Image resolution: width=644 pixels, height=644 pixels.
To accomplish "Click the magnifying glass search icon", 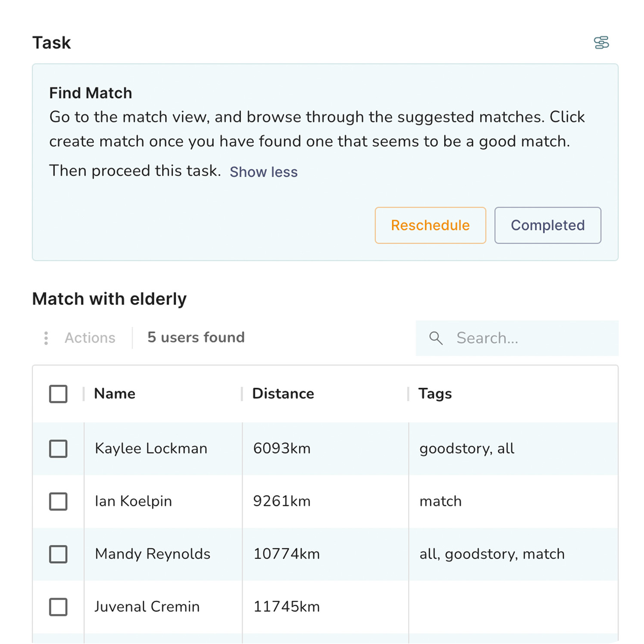I will coord(436,338).
